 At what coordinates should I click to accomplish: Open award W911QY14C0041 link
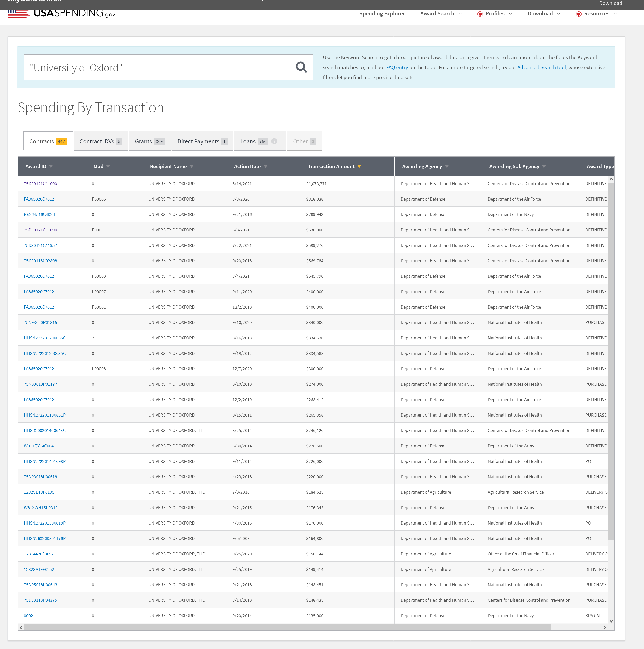[x=40, y=446]
